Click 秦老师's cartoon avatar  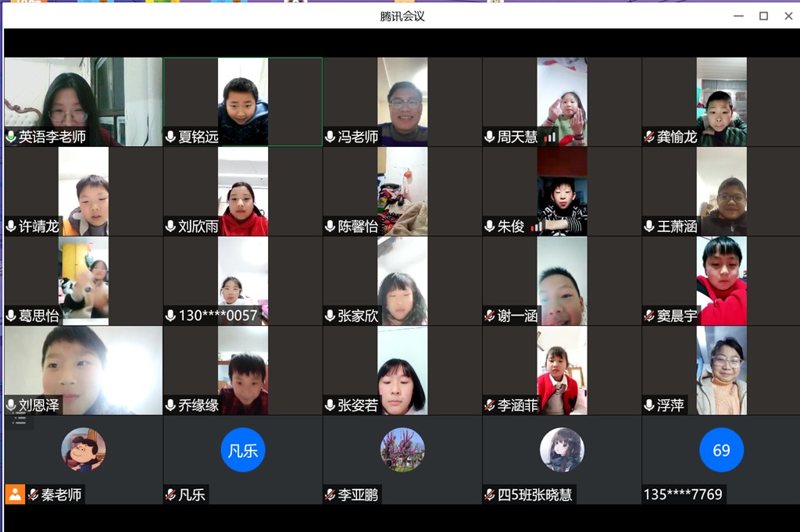point(84,450)
